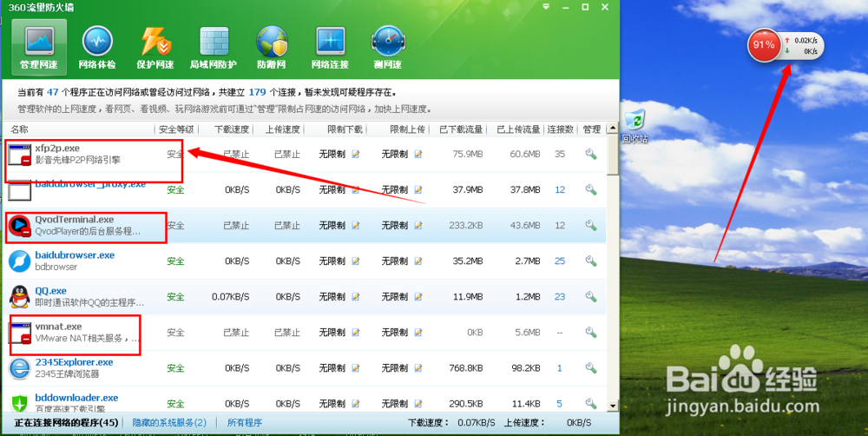This screenshot has width=868, height=436.
Task: Edit upload limit for baidubrowser.exe
Action: (x=418, y=261)
